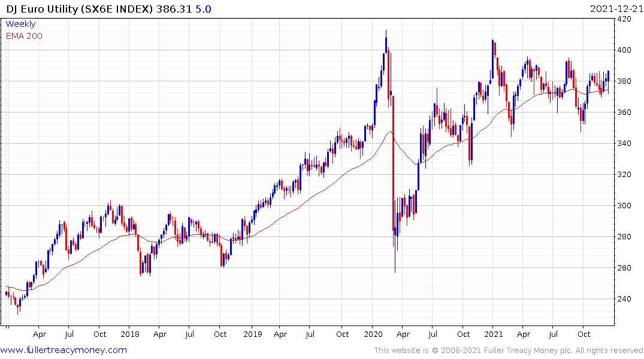Viewport: 644px width, 359px height.
Task: Click the 280 price axis label
Action: click(624, 237)
